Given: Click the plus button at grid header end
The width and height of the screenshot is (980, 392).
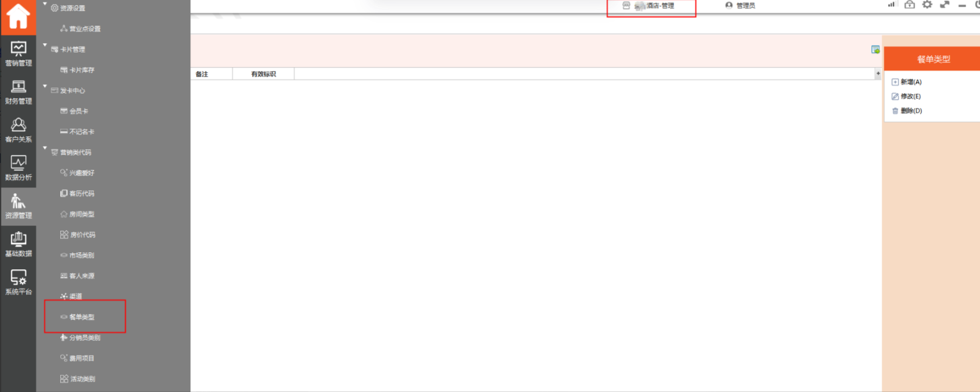Looking at the screenshot, I should [x=878, y=73].
